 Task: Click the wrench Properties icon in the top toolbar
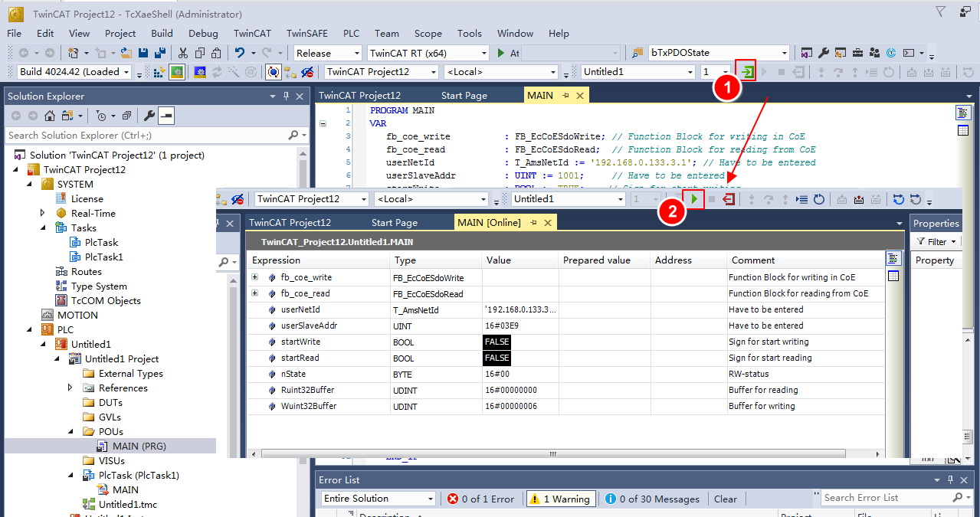(823, 53)
